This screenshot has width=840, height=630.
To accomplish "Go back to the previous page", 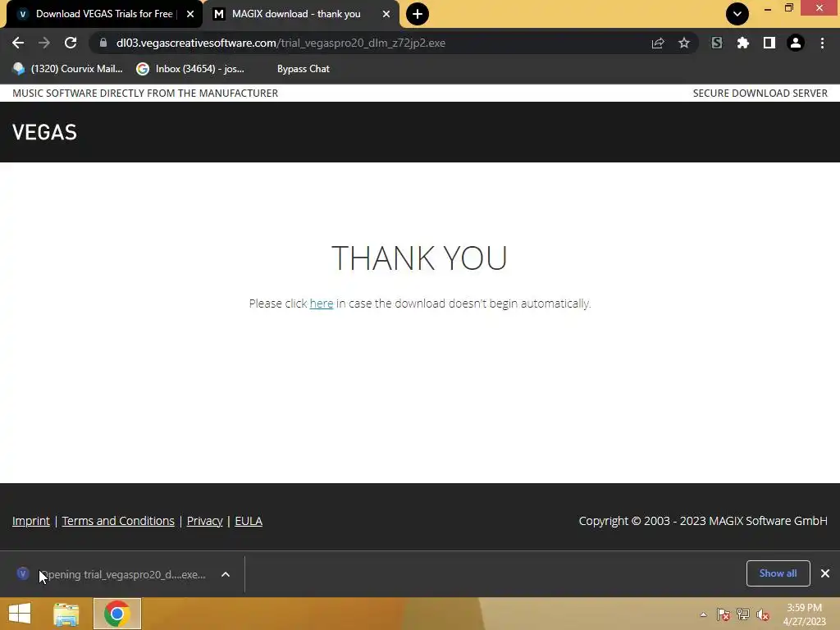I will [x=18, y=43].
